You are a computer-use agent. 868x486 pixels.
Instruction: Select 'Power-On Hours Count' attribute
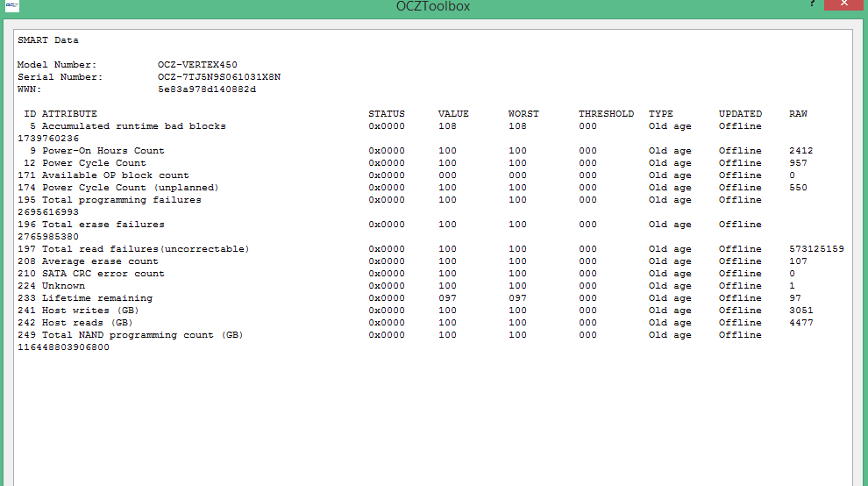coord(103,151)
